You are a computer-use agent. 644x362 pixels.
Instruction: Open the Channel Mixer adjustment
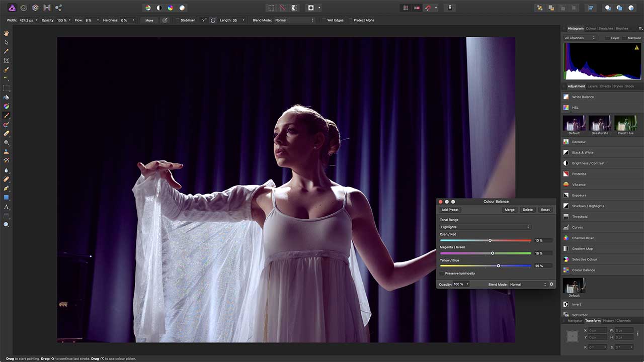point(602,238)
